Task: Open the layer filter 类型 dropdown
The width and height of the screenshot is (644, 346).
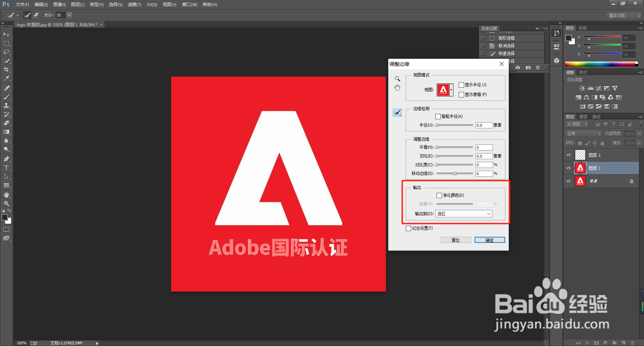Action: [577, 124]
